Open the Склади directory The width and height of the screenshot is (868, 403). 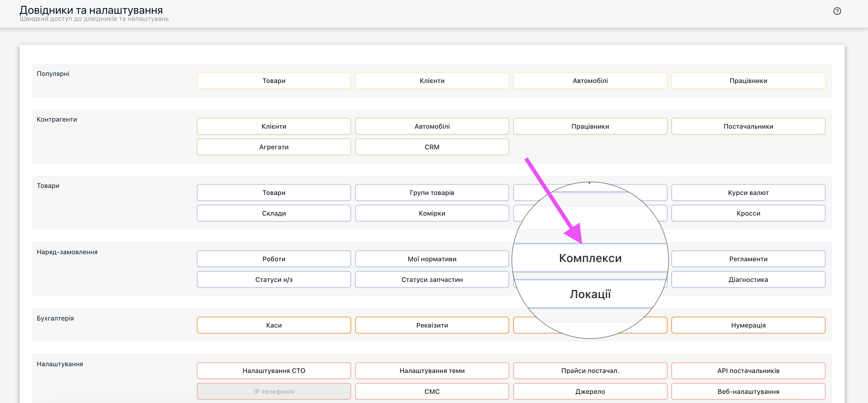pyautogui.click(x=274, y=213)
